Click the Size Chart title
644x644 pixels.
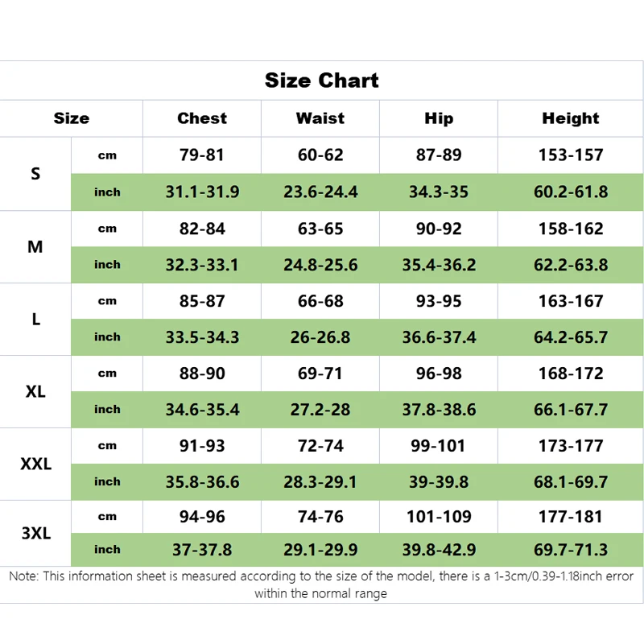(321, 80)
